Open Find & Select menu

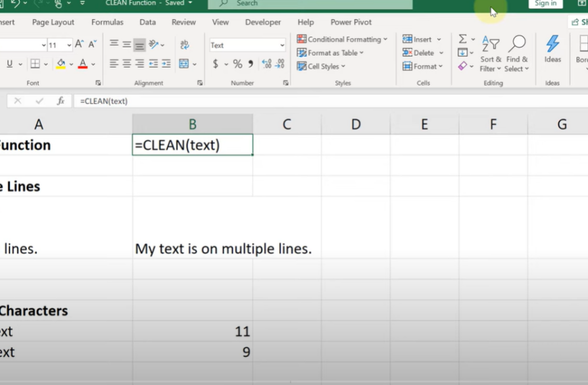tap(517, 53)
